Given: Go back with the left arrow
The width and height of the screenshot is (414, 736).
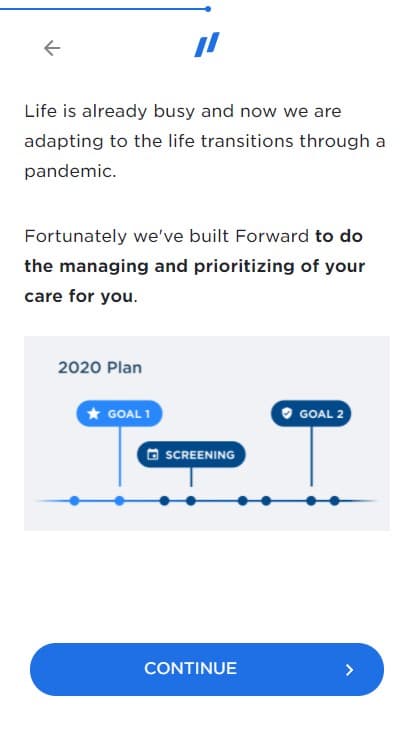Looking at the screenshot, I should click(x=52, y=48).
